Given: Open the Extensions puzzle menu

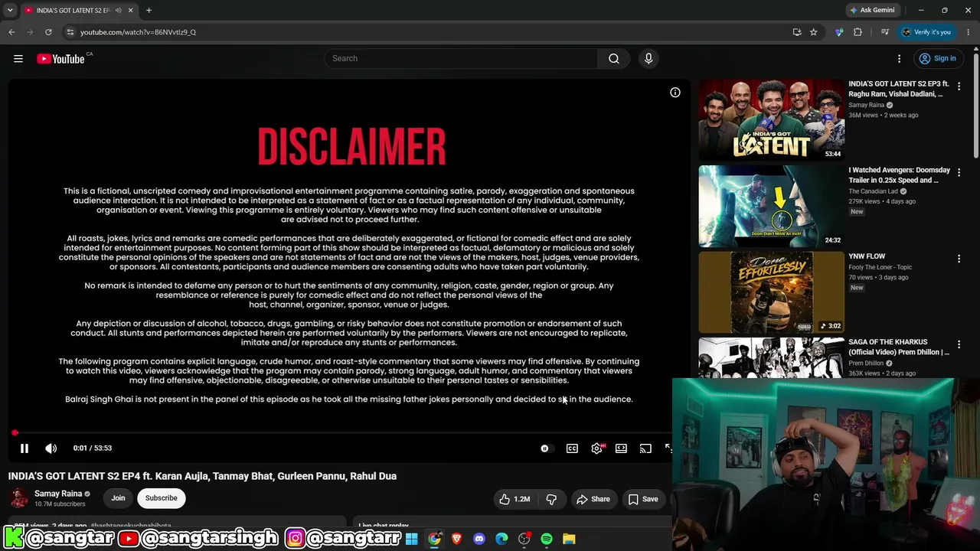Looking at the screenshot, I should click(x=857, y=32).
